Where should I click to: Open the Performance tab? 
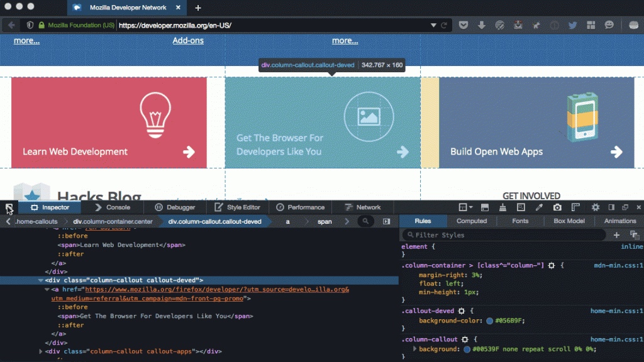300,207
